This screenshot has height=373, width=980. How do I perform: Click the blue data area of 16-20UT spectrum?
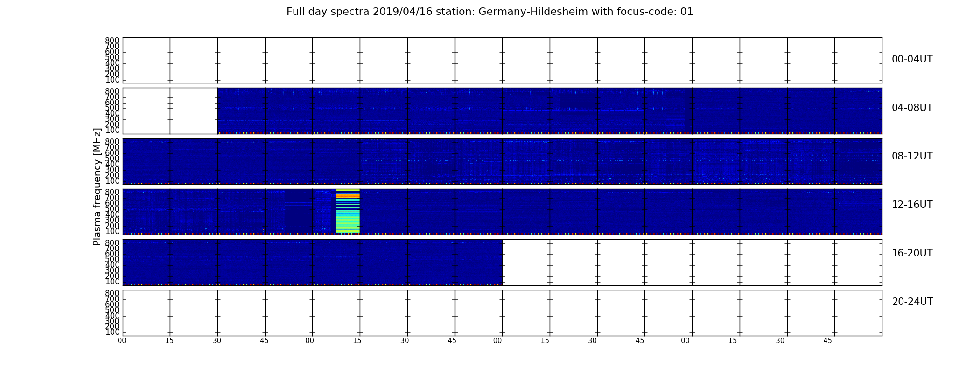click(312, 262)
